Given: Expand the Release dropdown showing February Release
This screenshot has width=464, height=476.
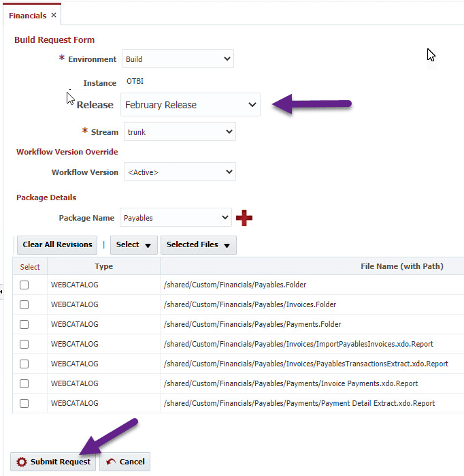Looking at the screenshot, I should point(190,105).
